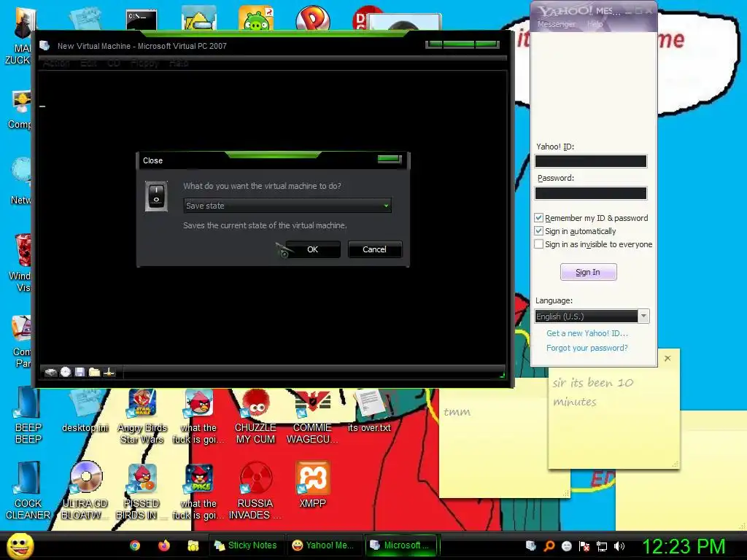Click the power switch icon in Close dialog

[156, 195]
